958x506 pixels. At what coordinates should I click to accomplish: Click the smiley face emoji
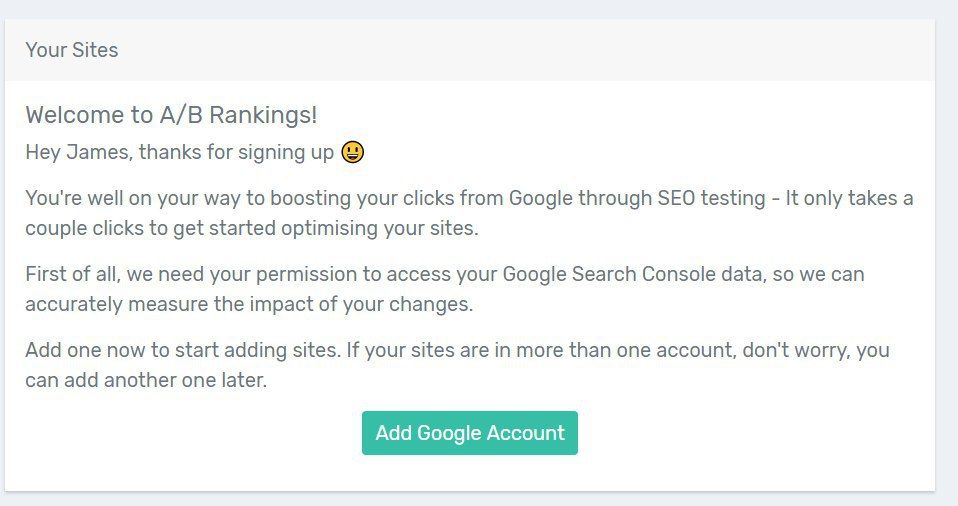pos(353,152)
